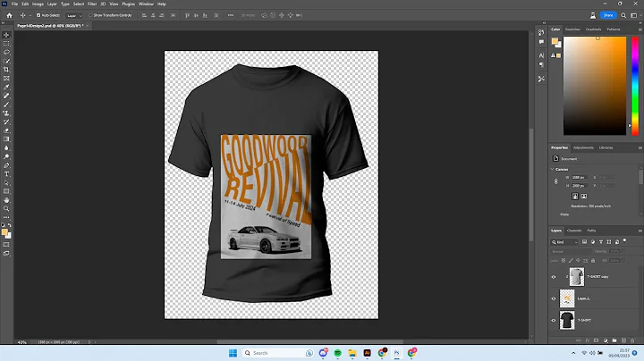
Task: Create a new layer with plus icon
Action: 623,340
